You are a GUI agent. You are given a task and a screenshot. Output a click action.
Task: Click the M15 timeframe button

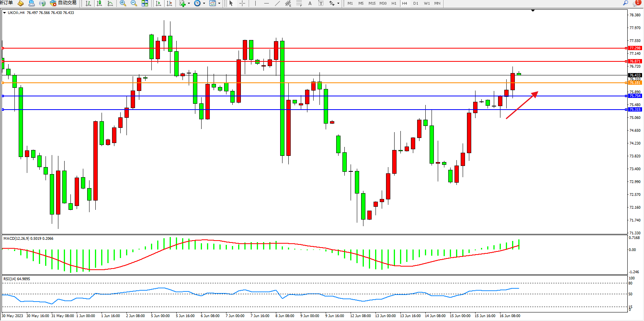point(372,3)
